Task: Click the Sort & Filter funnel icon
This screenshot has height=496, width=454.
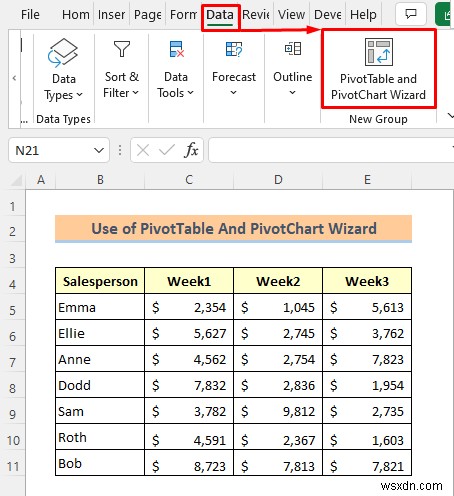Action: tap(122, 49)
